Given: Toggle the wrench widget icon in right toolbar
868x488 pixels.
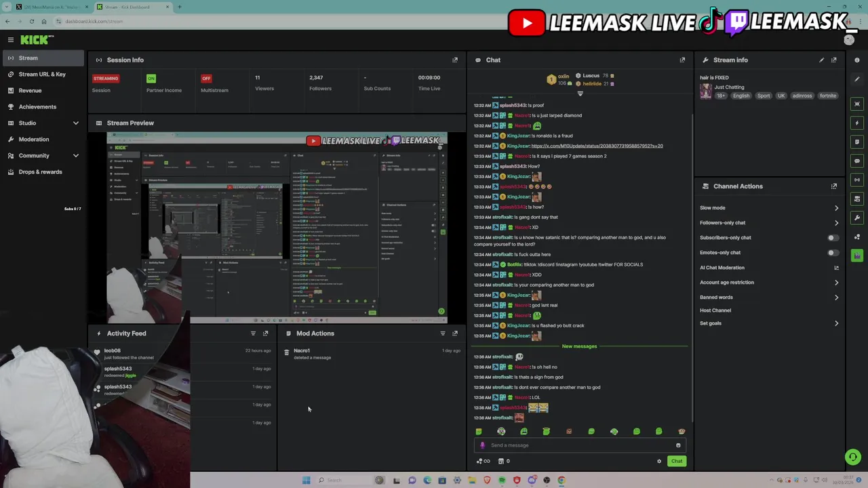Looking at the screenshot, I should coord(857,218).
